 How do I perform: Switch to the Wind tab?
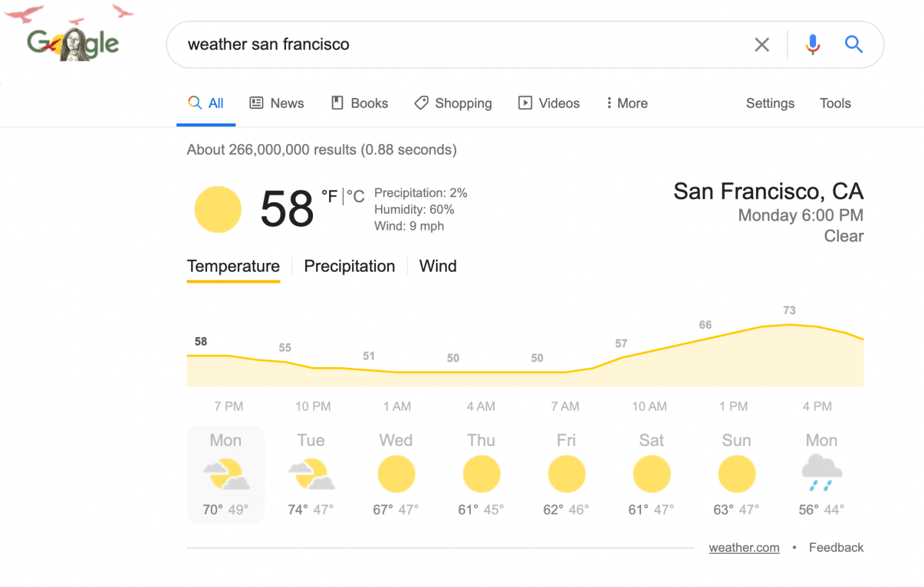tap(438, 266)
